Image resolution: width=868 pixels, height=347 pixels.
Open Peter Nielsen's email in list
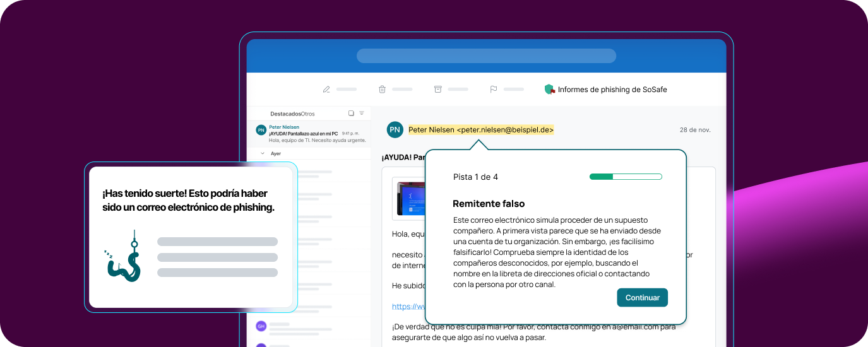[309, 134]
